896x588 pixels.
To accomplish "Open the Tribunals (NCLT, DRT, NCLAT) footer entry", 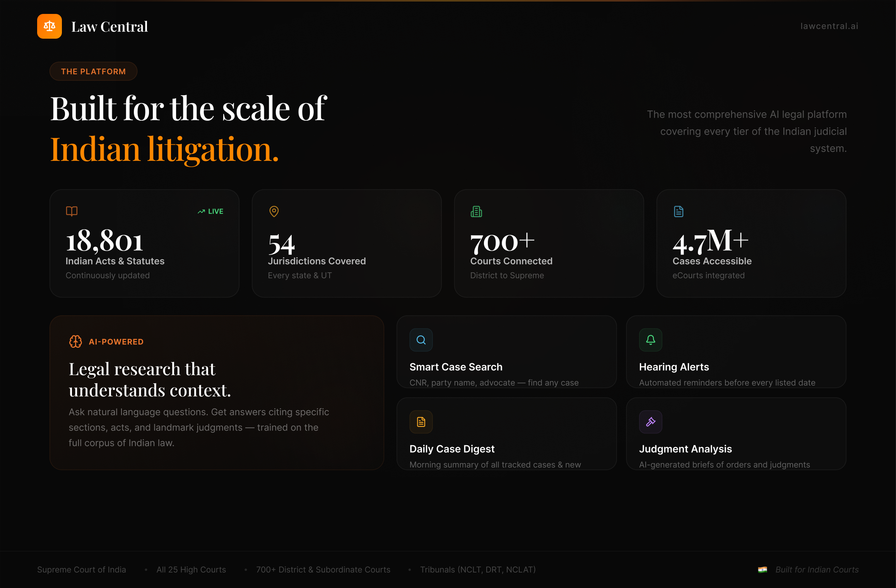I will (478, 569).
